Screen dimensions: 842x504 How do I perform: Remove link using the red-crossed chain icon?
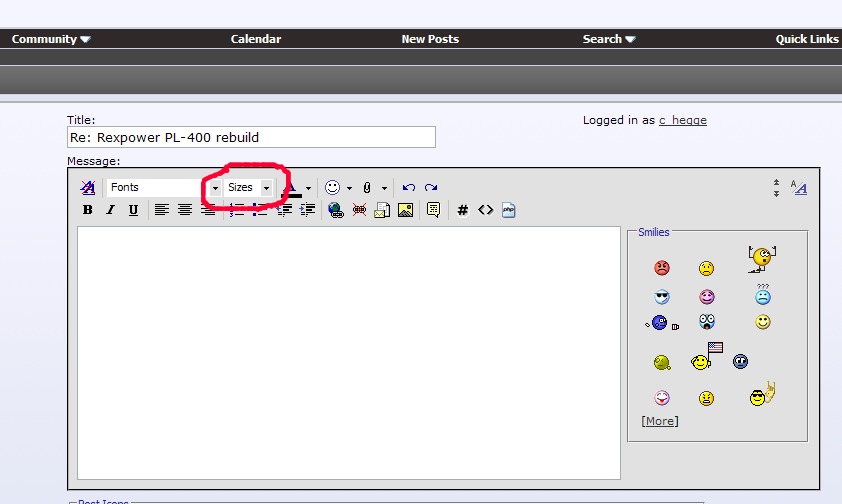point(359,210)
